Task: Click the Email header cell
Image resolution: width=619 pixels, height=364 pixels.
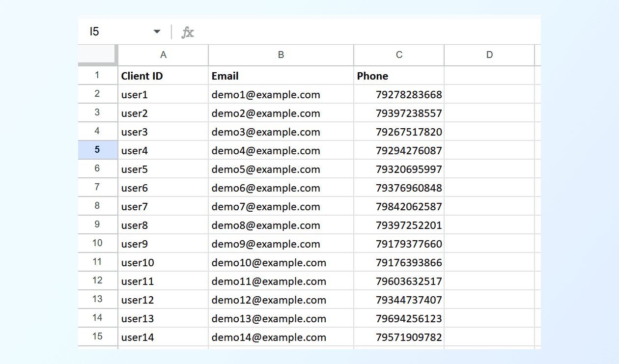Action: 281,76
